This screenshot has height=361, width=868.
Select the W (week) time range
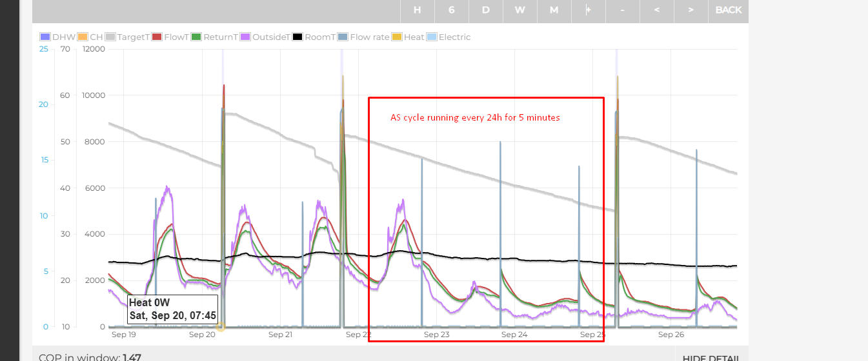point(520,10)
